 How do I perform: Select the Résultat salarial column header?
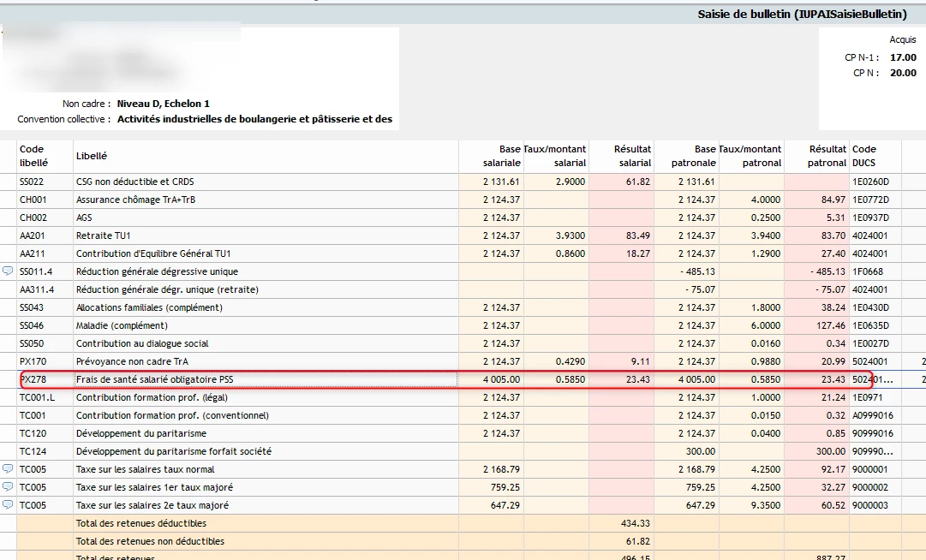click(x=632, y=156)
